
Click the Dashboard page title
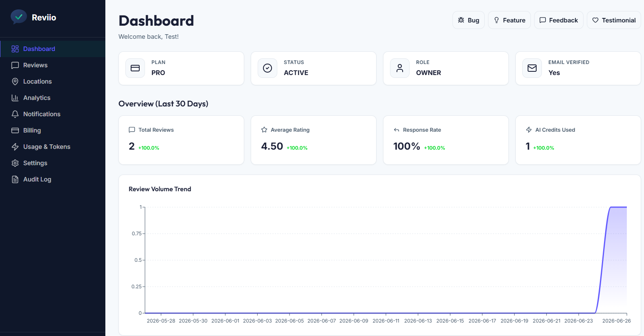[x=156, y=21]
